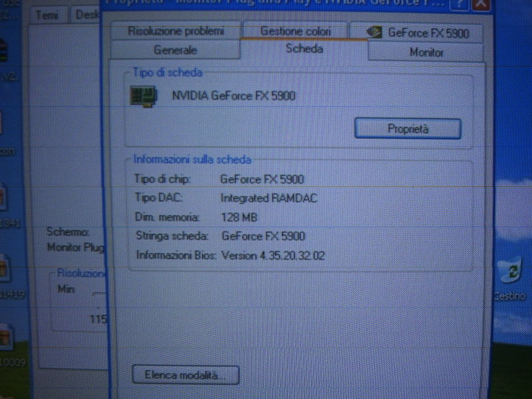Click the Informazioni Bios label

tap(176, 255)
